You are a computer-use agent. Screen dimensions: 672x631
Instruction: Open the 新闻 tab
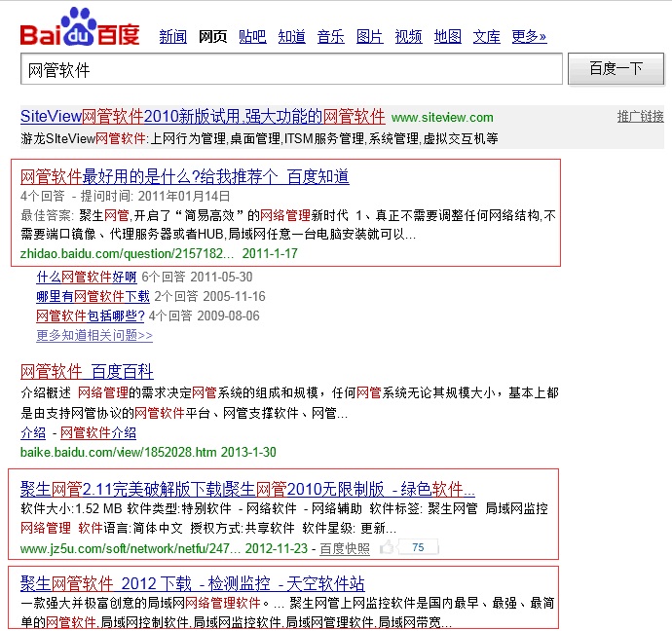click(x=172, y=36)
